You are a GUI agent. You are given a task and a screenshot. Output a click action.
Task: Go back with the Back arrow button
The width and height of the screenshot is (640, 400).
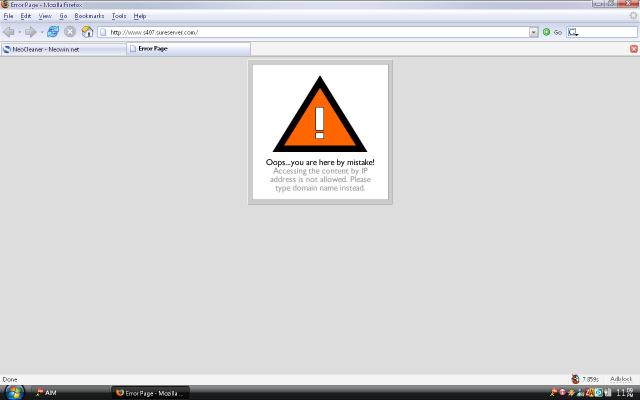8,32
